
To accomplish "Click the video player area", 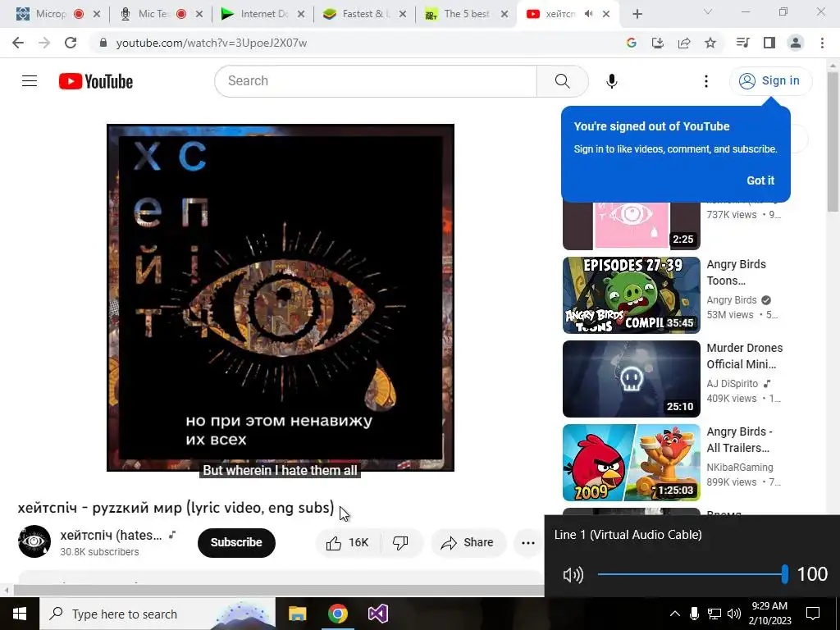I will coord(281,298).
